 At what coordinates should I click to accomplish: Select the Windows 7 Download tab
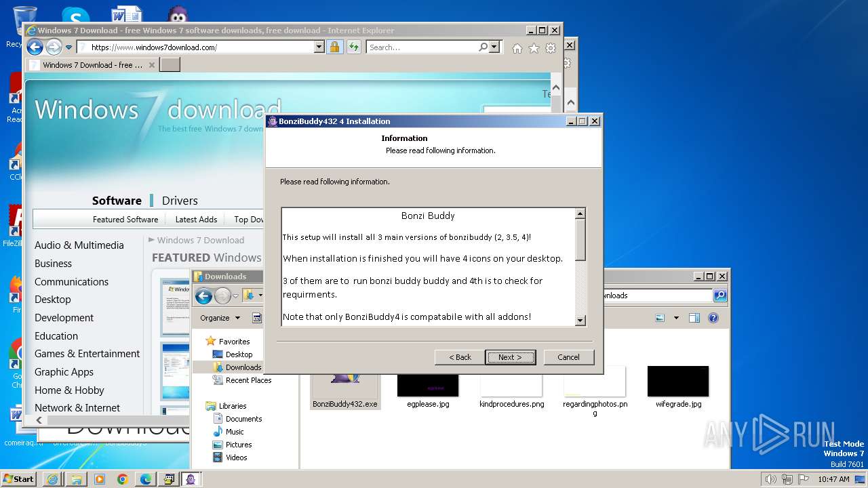92,65
